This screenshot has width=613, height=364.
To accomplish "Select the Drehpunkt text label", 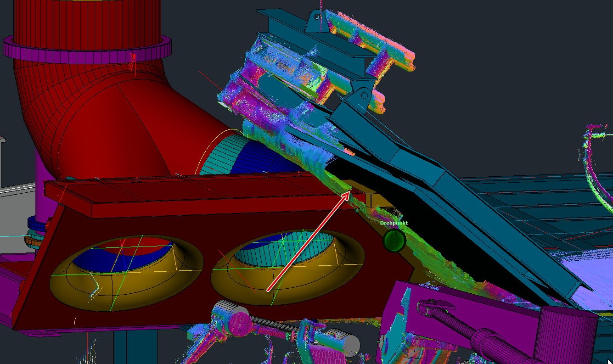I will pyautogui.click(x=394, y=223).
